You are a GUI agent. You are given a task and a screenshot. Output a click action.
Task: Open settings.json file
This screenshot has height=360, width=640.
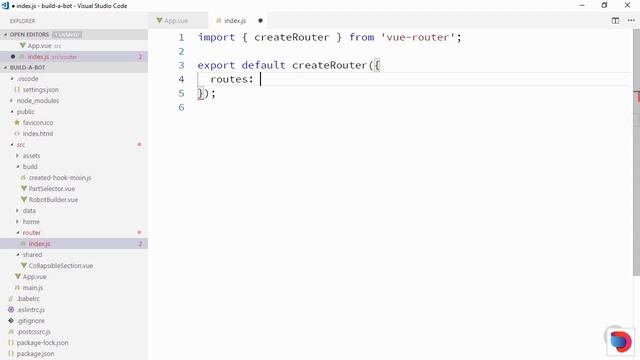pos(40,90)
